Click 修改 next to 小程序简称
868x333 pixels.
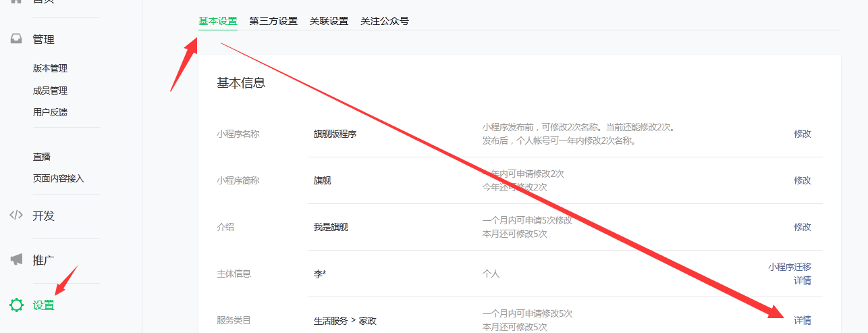[802, 180]
